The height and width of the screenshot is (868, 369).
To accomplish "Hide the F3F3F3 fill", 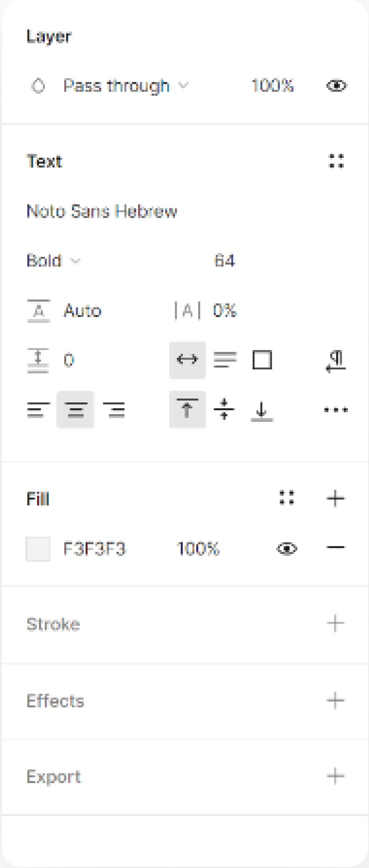I will point(287,549).
